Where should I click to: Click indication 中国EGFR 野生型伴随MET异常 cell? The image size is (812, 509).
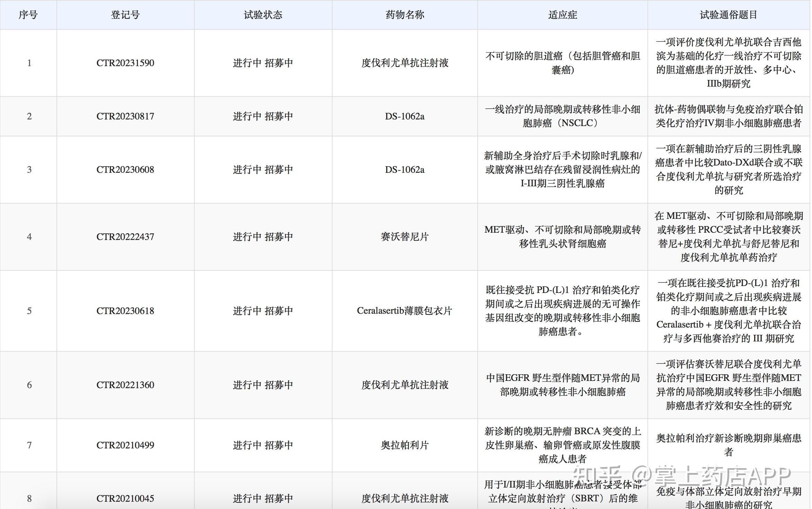pos(563,385)
